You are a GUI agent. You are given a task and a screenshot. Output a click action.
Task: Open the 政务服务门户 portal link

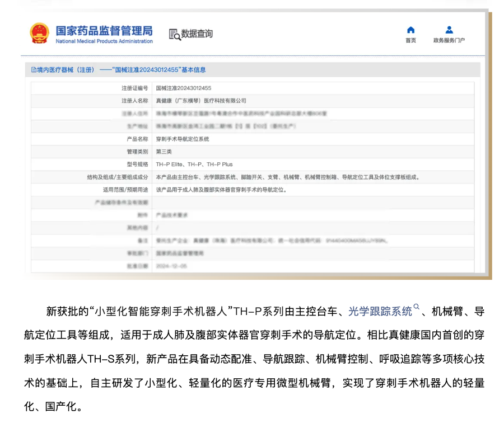pos(449,36)
